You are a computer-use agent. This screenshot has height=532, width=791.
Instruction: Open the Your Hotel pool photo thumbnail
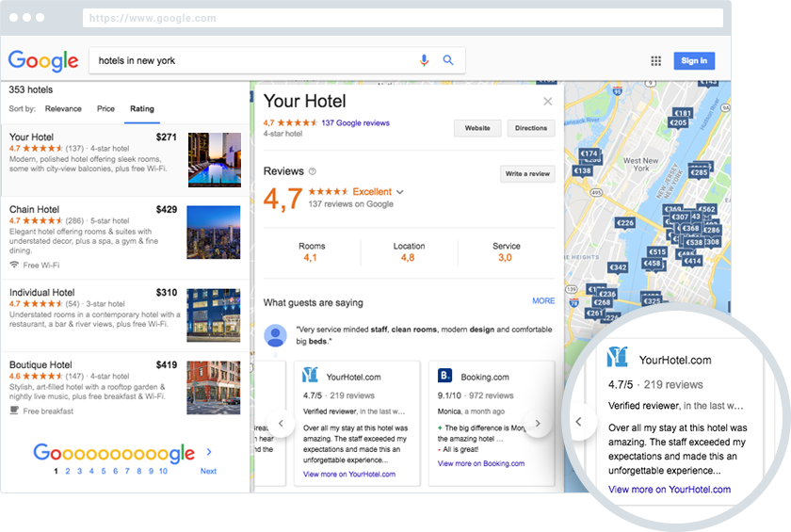[215, 160]
